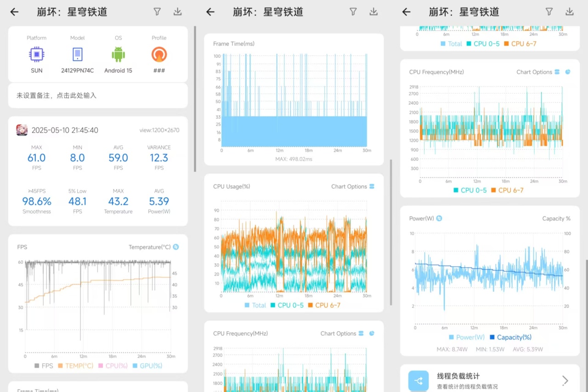Hide the Power(W) series in the Power legend

[467, 337]
